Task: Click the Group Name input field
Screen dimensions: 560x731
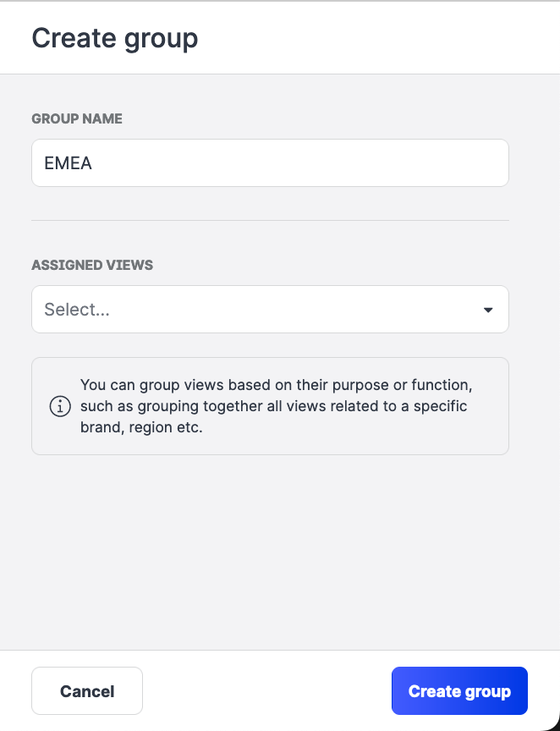Action: tap(270, 163)
